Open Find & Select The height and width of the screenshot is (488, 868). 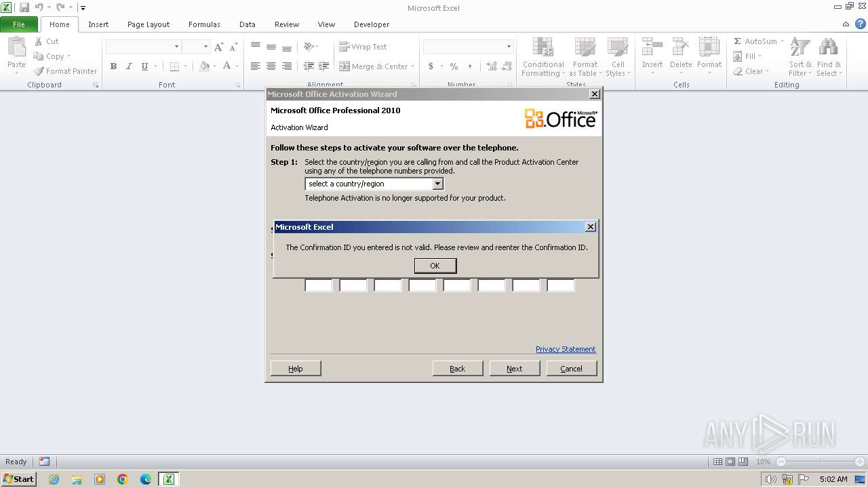[829, 57]
